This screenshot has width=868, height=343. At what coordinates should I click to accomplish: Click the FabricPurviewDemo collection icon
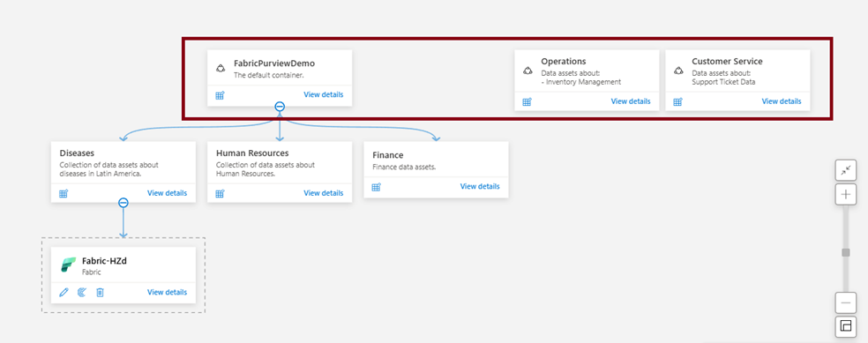[221, 69]
